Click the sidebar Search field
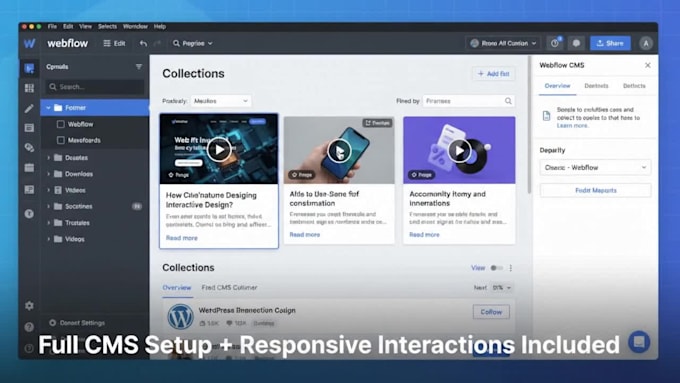Screen dimensions: 680x383 point(95,87)
